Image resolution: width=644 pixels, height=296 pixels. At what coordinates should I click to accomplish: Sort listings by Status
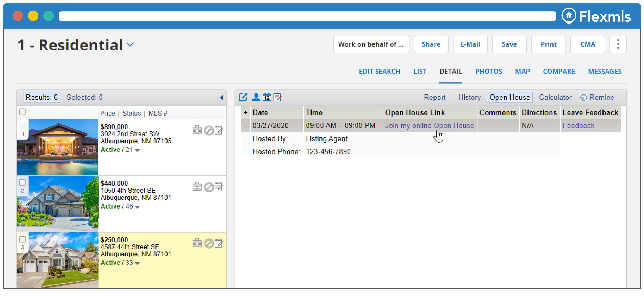coord(131,113)
